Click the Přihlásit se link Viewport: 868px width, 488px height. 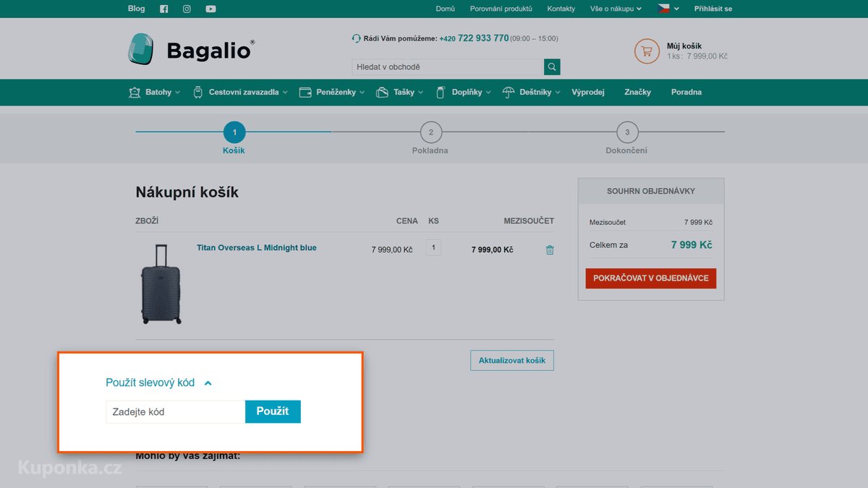point(713,9)
